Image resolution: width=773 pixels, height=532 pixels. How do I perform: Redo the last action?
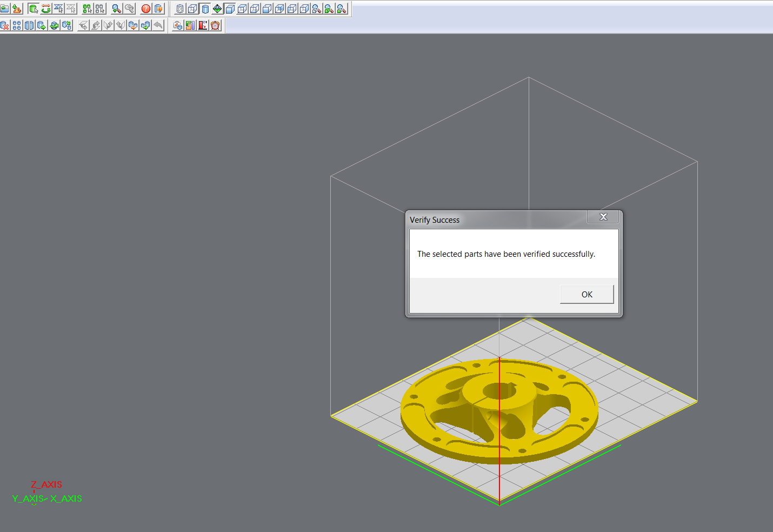click(x=96, y=25)
